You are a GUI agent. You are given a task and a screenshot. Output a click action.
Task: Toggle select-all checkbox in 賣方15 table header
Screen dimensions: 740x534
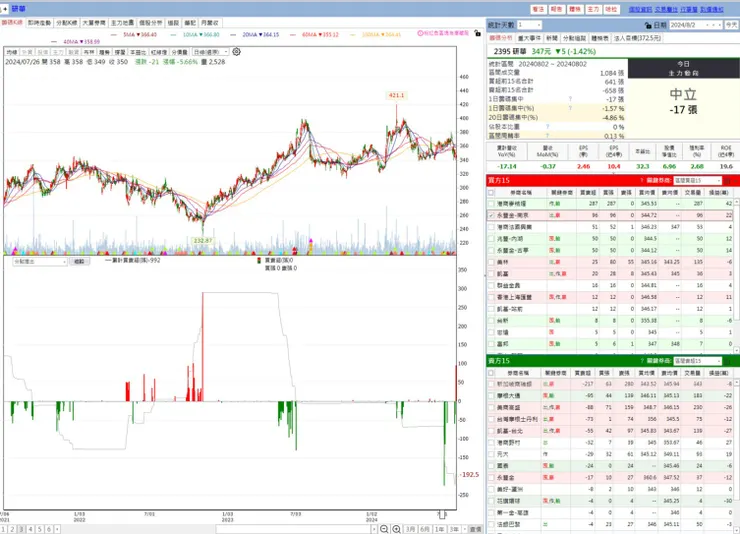point(491,373)
